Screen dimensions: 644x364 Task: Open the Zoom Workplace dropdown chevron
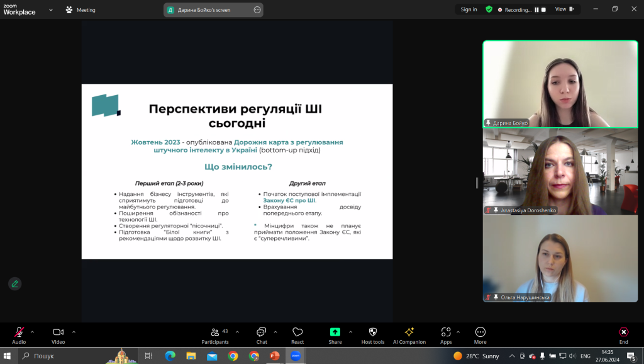51,10
